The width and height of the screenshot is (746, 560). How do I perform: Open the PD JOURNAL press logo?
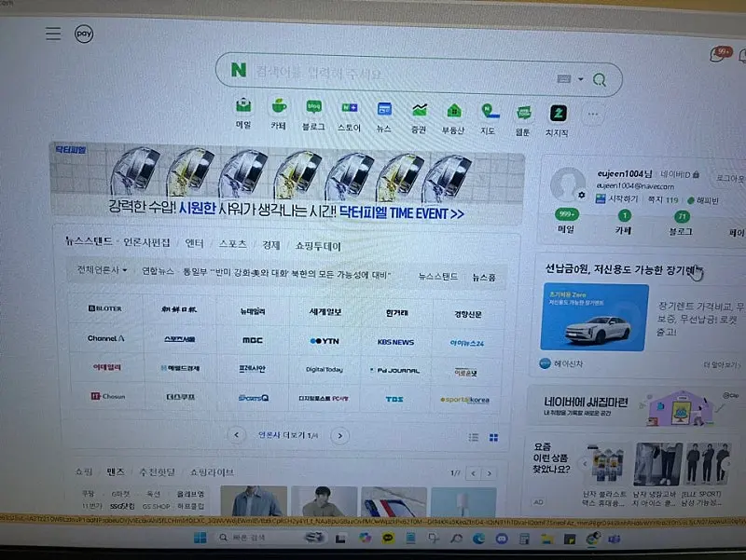point(394,370)
